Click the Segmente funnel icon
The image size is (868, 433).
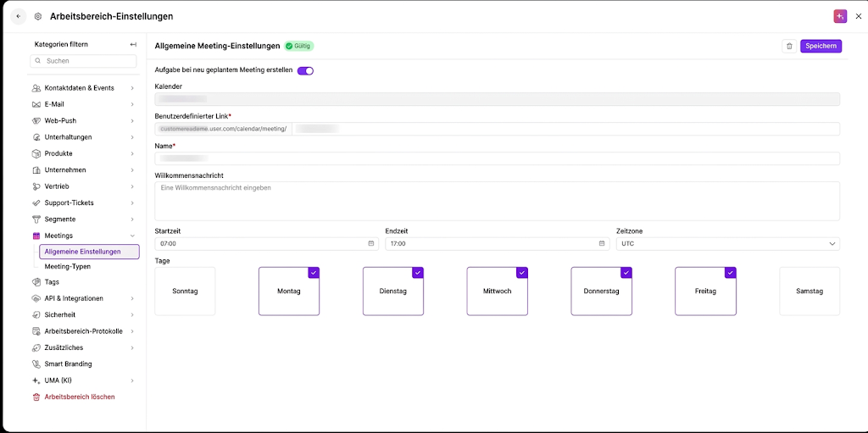pos(36,219)
